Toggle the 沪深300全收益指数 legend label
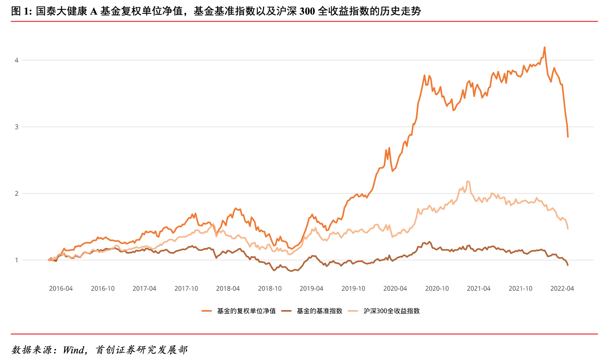Viewport: 606px width, 364px height. point(391,311)
